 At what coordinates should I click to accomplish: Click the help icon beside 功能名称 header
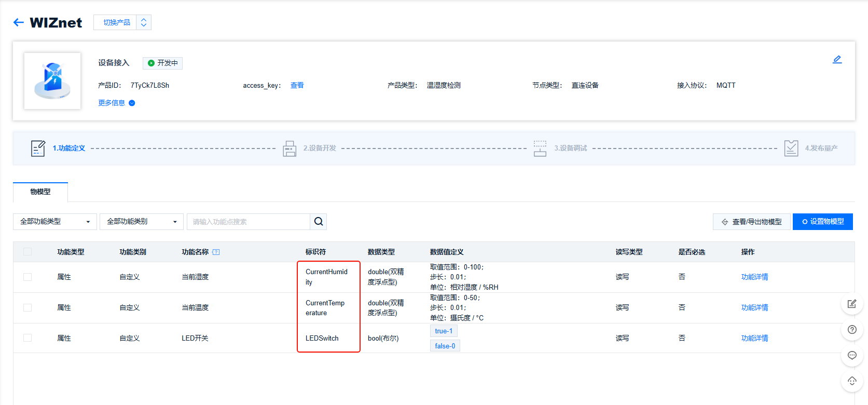coord(216,252)
